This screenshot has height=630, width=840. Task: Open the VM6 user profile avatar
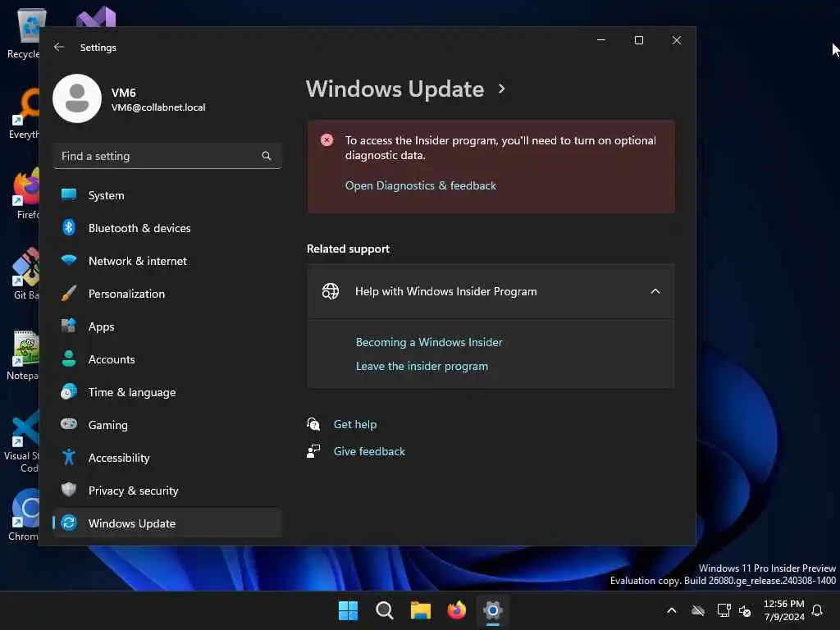pyautogui.click(x=77, y=98)
